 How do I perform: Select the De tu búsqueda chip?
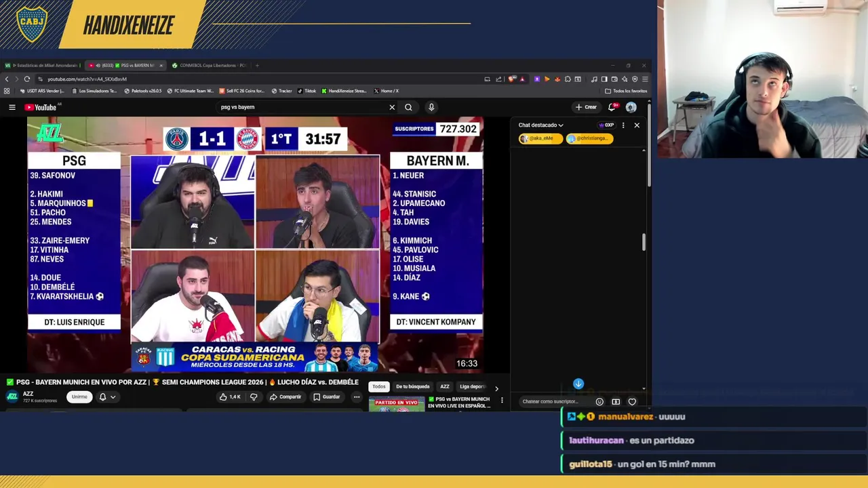pos(413,387)
